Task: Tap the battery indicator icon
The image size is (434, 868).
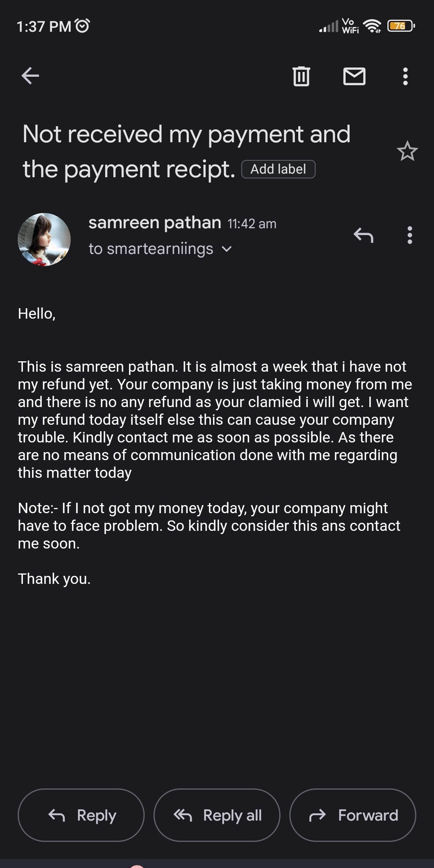Action: pyautogui.click(x=401, y=26)
